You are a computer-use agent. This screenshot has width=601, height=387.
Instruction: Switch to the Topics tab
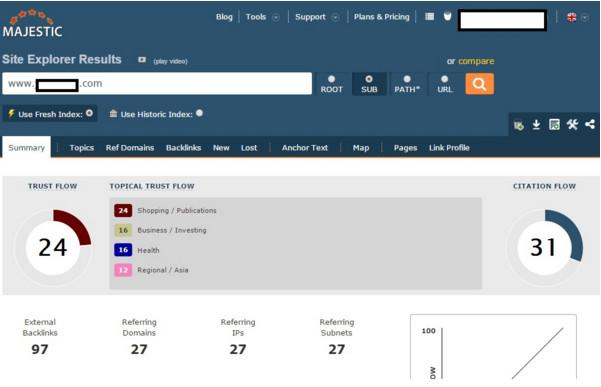(82, 148)
